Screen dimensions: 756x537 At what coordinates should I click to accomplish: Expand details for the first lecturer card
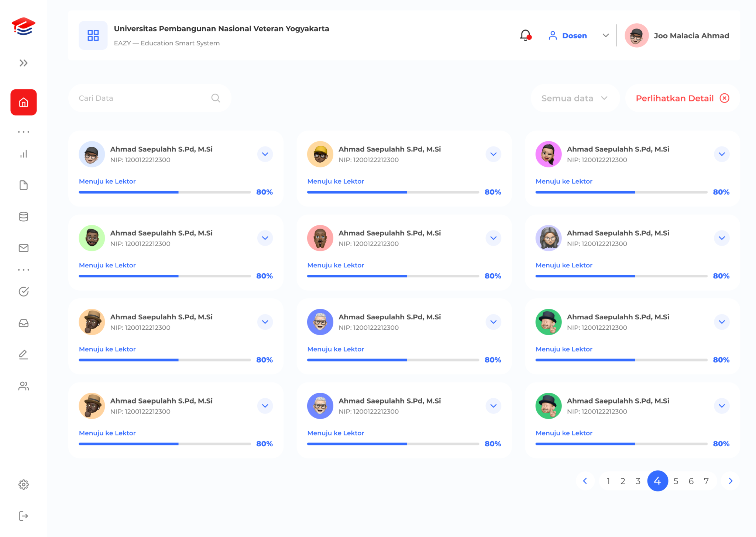click(x=265, y=154)
